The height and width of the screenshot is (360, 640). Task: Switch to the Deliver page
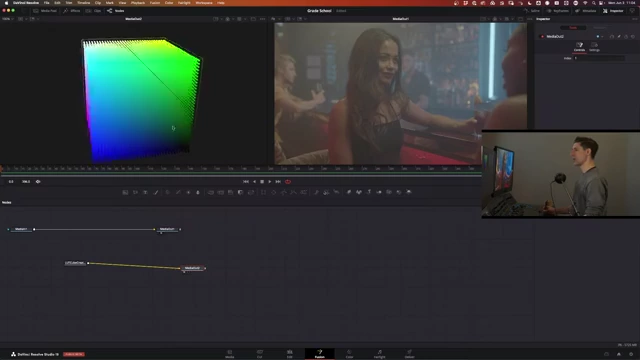point(409,354)
